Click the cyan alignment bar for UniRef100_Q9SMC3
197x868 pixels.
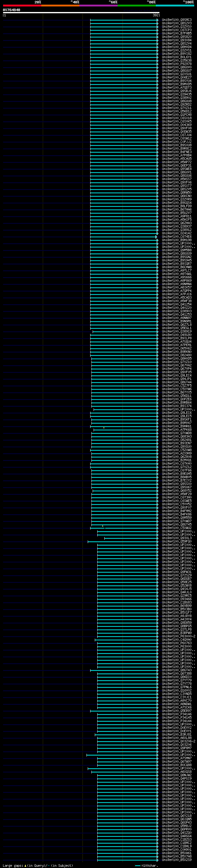tap(124, 20)
